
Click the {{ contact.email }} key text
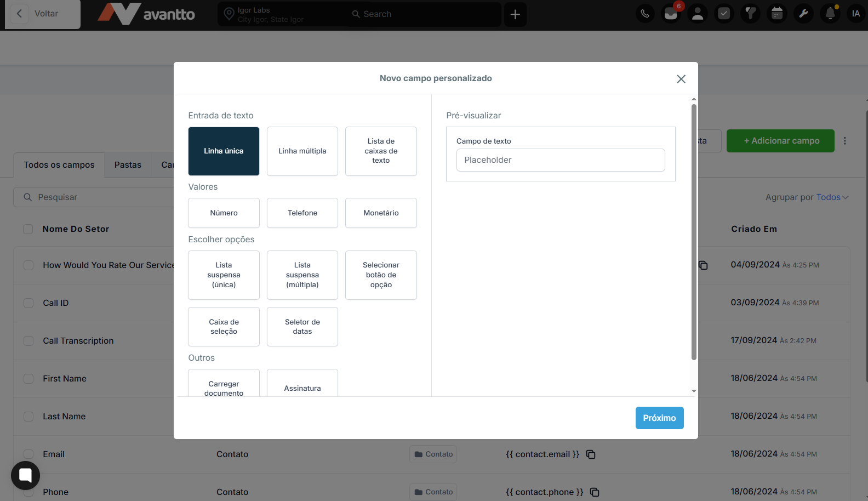(542, 454)
